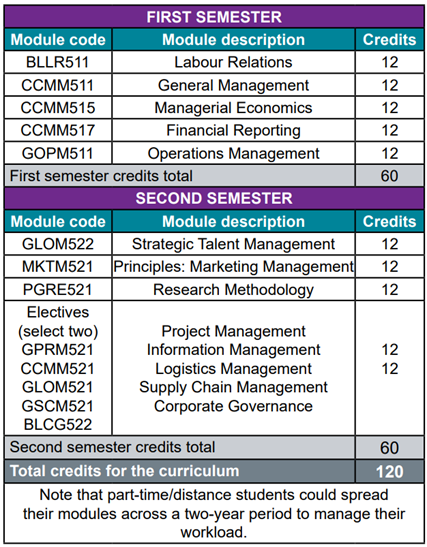
Task: Click the SECOND SEMESTER header
Action: click(x=214, y=198)
